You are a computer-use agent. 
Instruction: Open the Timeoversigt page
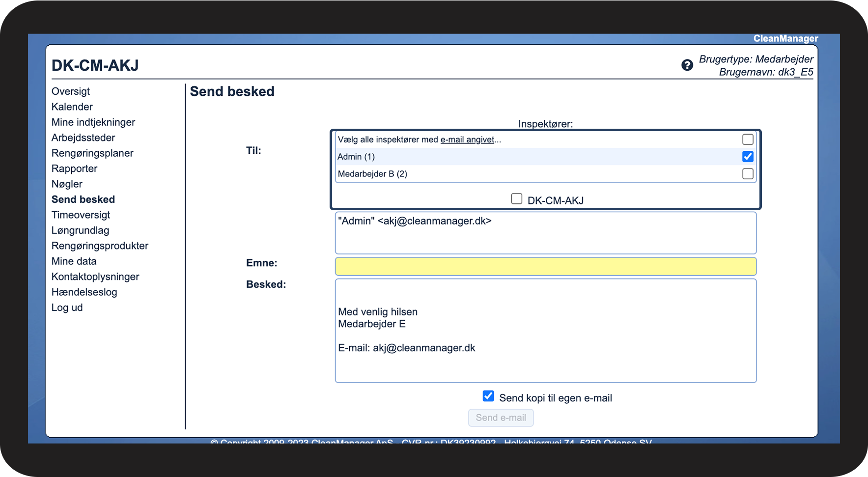pos(81,215)
